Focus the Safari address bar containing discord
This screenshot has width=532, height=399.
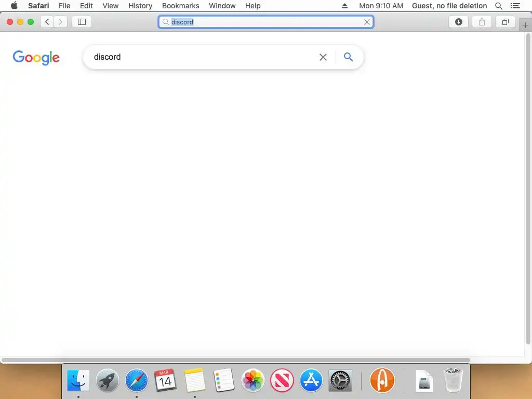click(x=266, y=22)
